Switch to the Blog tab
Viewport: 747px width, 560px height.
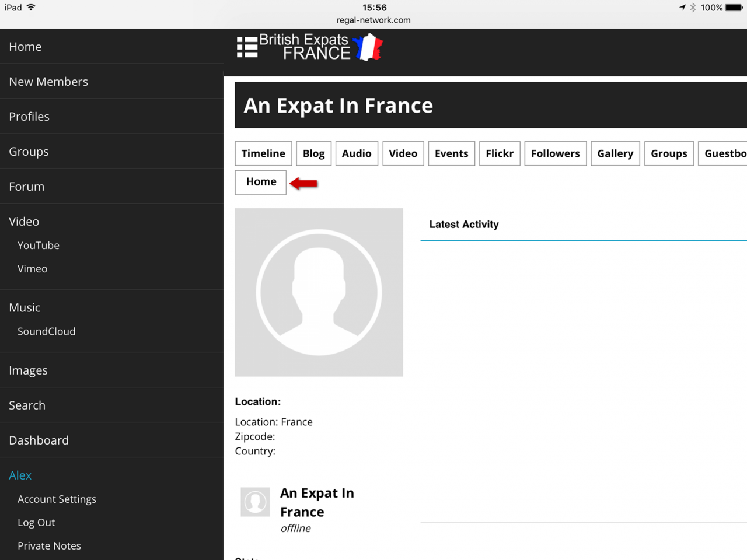click(313, 153)
